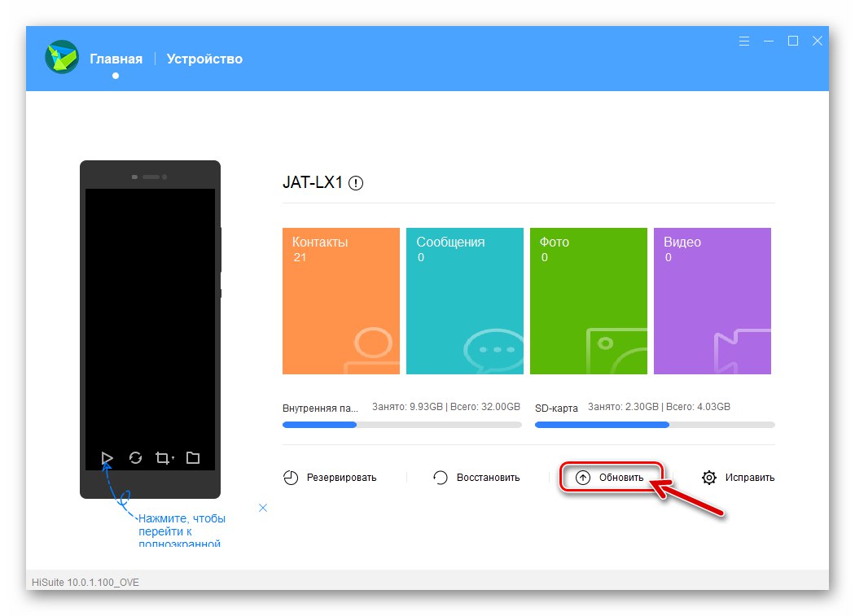The image size is (855, 616).
Task: Open the Контакты tile
Action: click(x=341, y=301)
